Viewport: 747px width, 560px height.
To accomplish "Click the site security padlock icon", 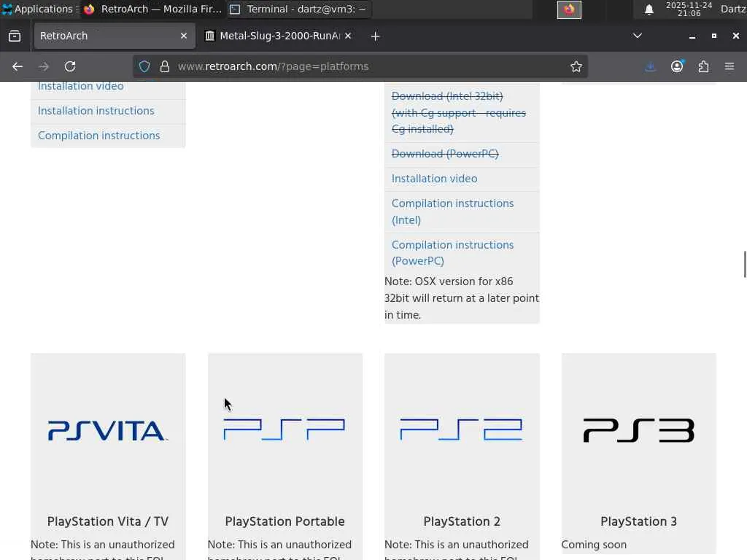I will pos(165,66).
